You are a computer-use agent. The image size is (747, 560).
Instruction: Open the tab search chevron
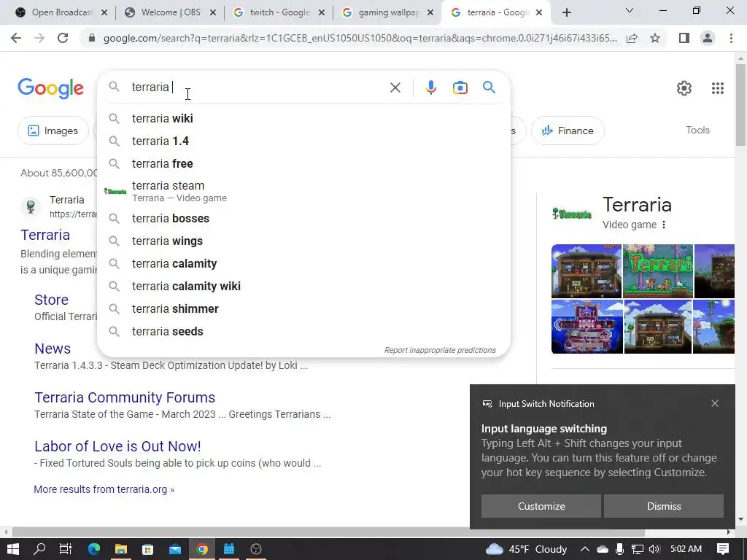coord(630,10)
